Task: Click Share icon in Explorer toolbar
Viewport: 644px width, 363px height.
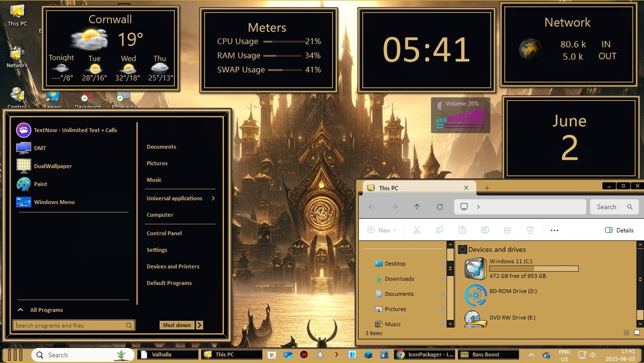Action: tap(508, 230)
